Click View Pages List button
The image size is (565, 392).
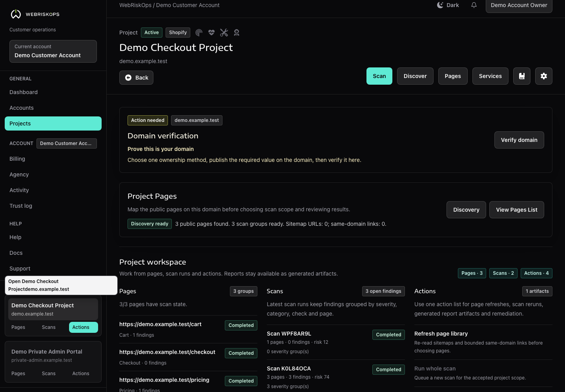(x=517, y=210)
